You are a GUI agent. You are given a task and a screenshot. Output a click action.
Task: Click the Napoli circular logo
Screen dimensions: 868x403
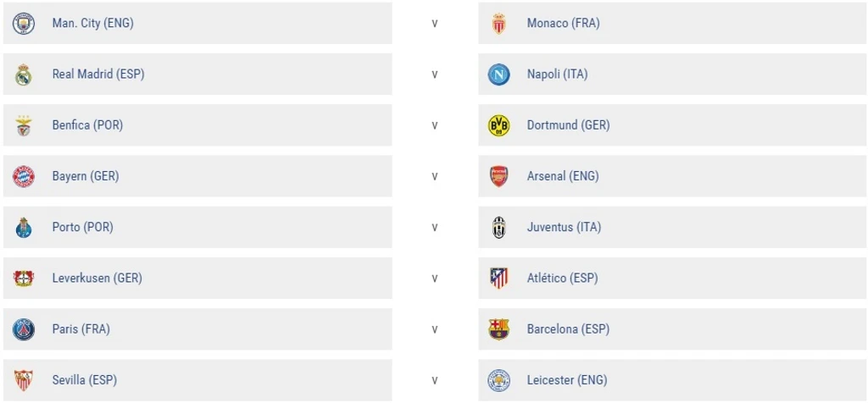coord(498,75)
